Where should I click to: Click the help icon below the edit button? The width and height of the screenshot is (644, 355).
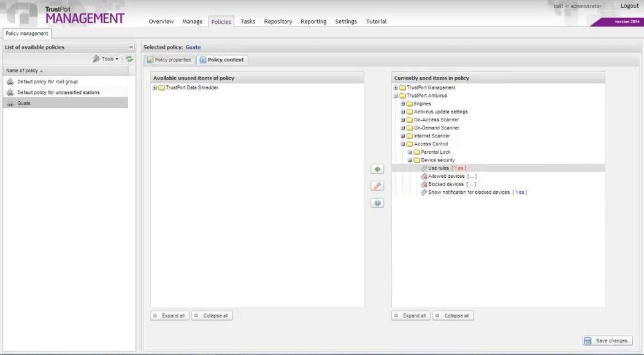click(x=377, y=202)
